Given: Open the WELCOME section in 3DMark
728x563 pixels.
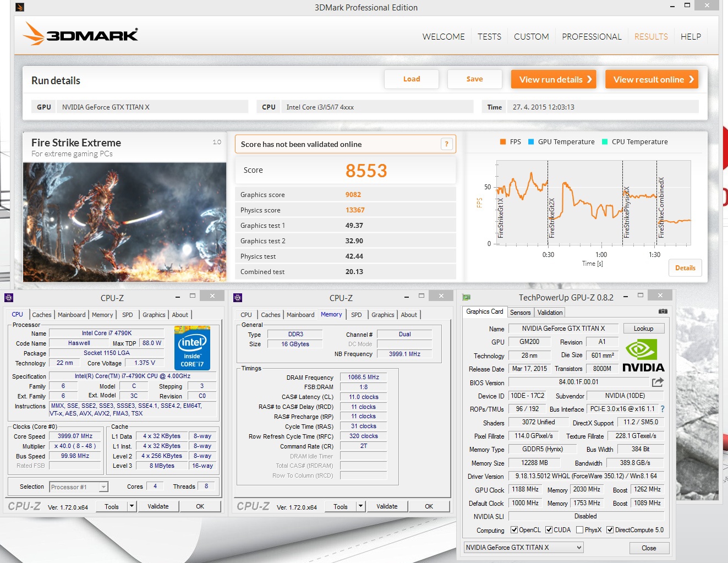Looking at the screenshot, I should pyautogui.click(x=444, y=37).
